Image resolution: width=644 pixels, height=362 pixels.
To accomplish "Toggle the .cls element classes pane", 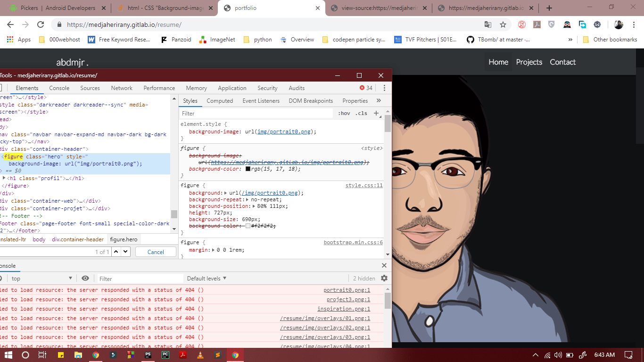I will 362,113.
